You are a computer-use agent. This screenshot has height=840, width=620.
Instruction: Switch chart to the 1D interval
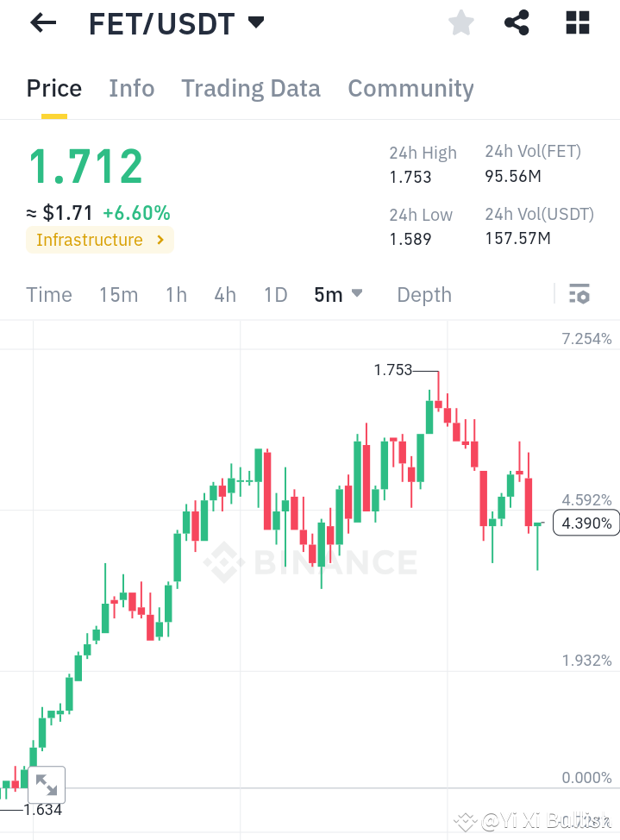click(x=275, y=294)
